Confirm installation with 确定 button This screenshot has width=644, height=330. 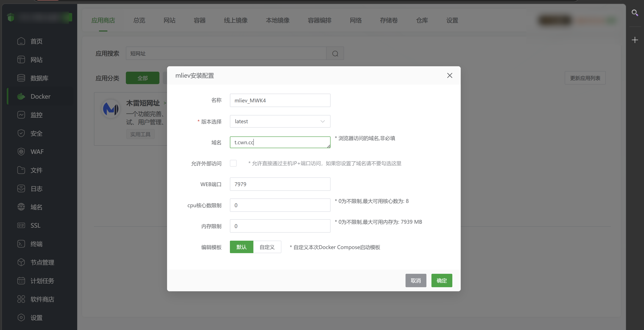pos(442,280)
